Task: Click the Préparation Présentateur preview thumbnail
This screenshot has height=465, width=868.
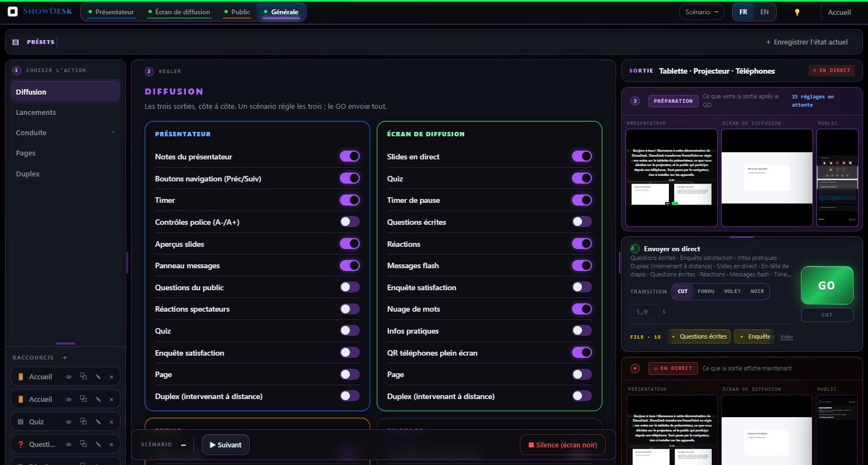Action: click(x=672, y=178)
